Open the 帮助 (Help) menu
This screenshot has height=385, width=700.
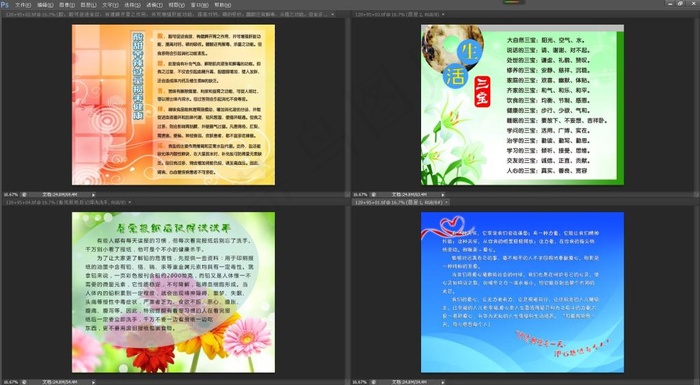point(222,5)
